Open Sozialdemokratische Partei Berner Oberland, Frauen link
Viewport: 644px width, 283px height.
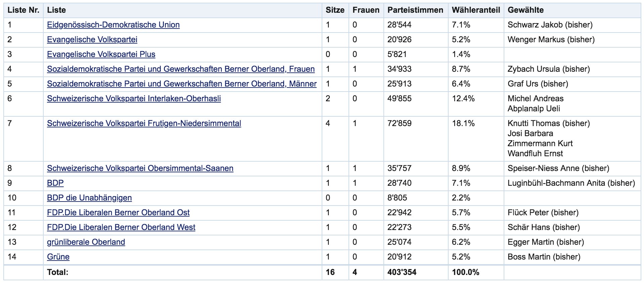tap(181, 69)
